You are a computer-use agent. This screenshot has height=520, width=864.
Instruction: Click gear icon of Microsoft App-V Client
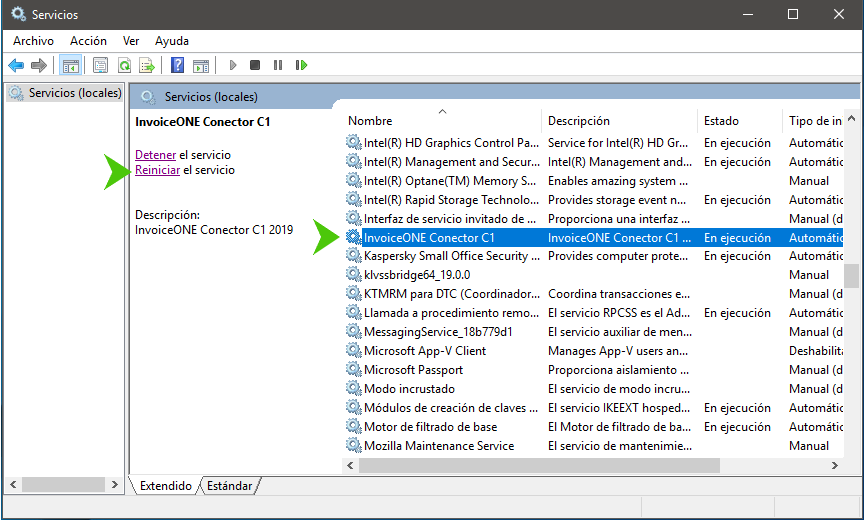(x=354, y=350)
